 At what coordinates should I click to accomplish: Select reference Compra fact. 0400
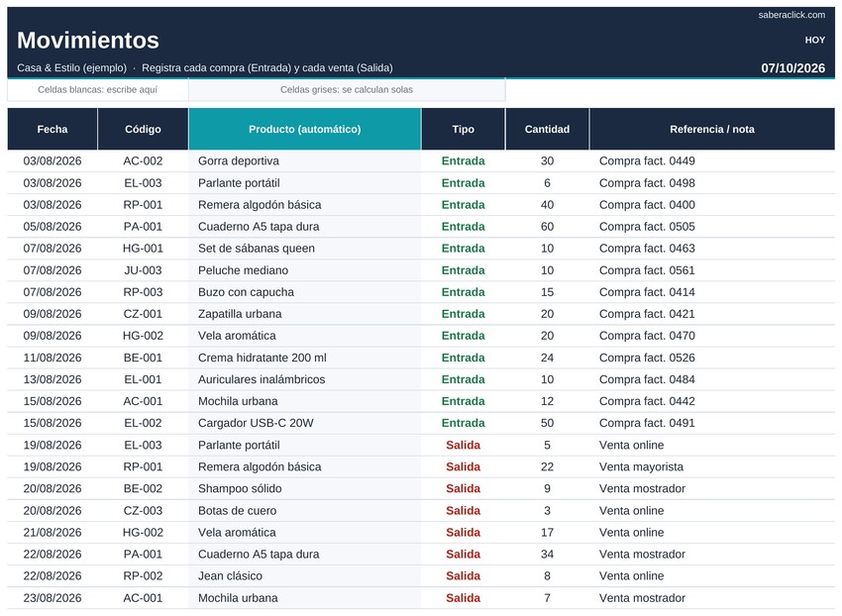[x=712, y=205]
